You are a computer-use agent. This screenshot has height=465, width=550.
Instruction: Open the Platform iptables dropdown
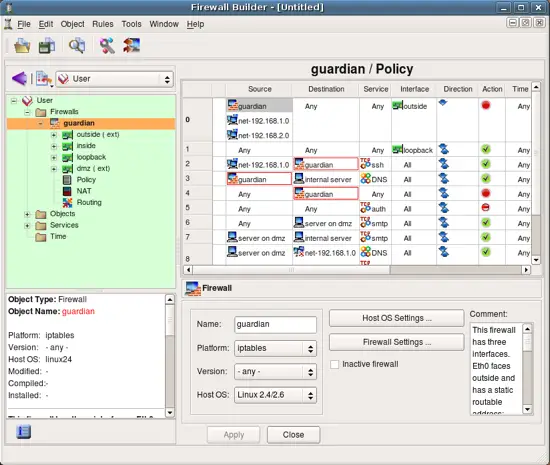click(x=275, y=348)
